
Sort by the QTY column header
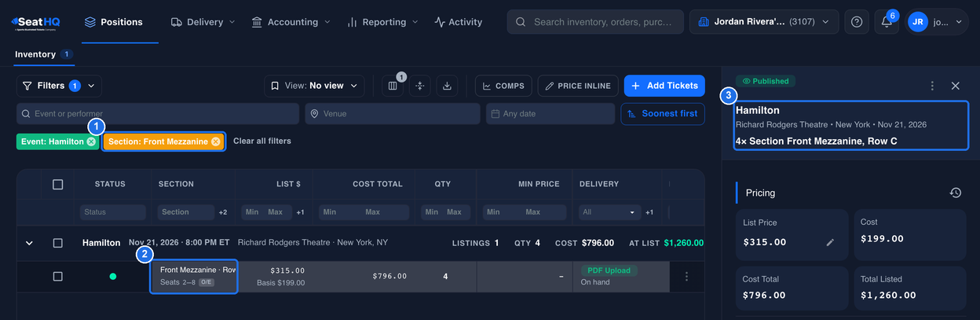[x=443, y=184]
